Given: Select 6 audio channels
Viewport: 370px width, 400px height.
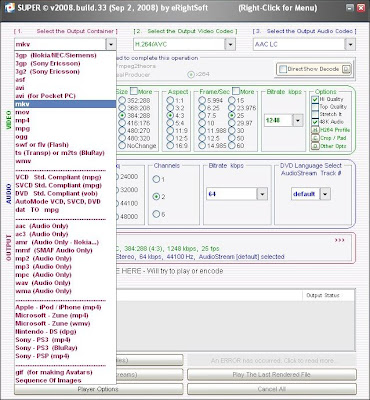Looking at the screenshot, I should click(x=156, y=214).
